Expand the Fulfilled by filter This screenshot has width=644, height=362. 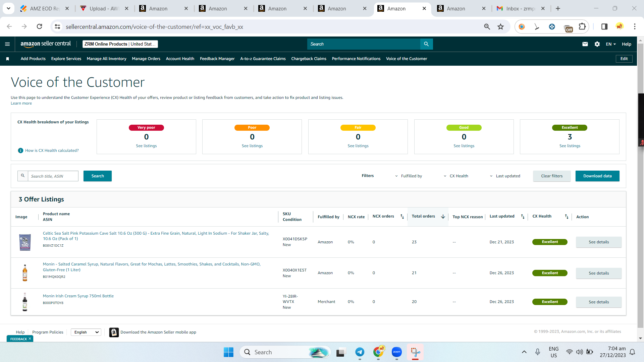[x=408, y=176]
